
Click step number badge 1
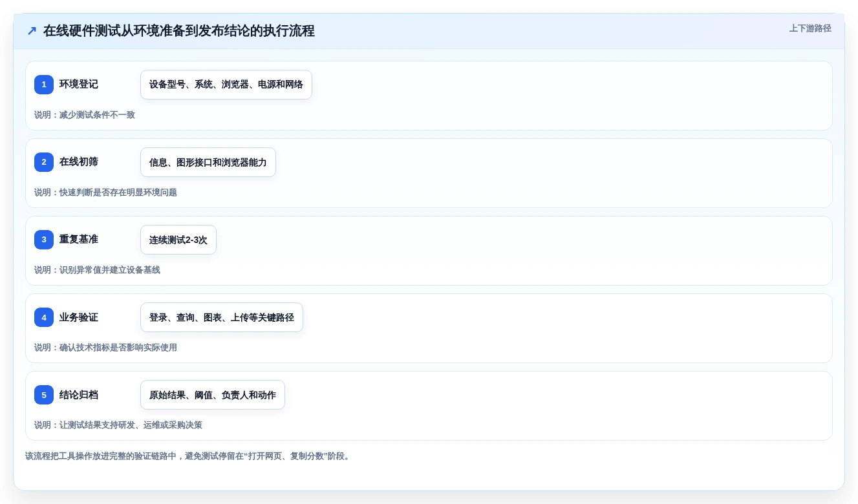(44, 85)
